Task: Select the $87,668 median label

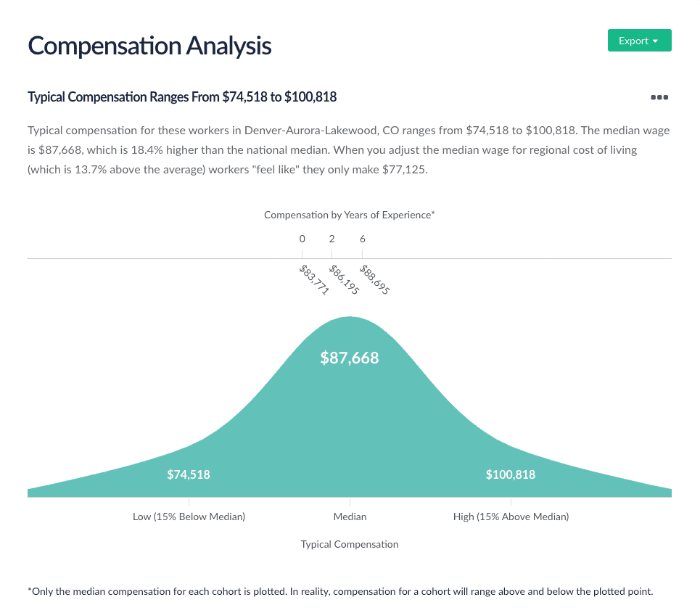Action: pyautogui.click(x=350, y=358)
